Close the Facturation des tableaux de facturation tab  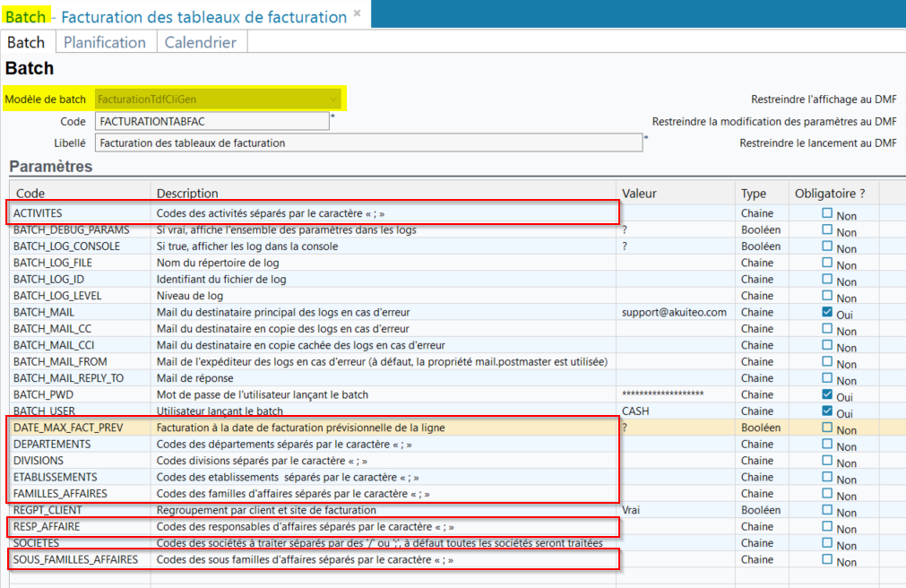357,13
